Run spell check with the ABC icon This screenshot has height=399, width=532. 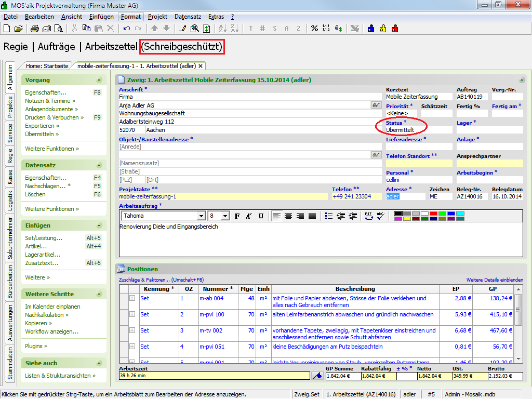381,216
